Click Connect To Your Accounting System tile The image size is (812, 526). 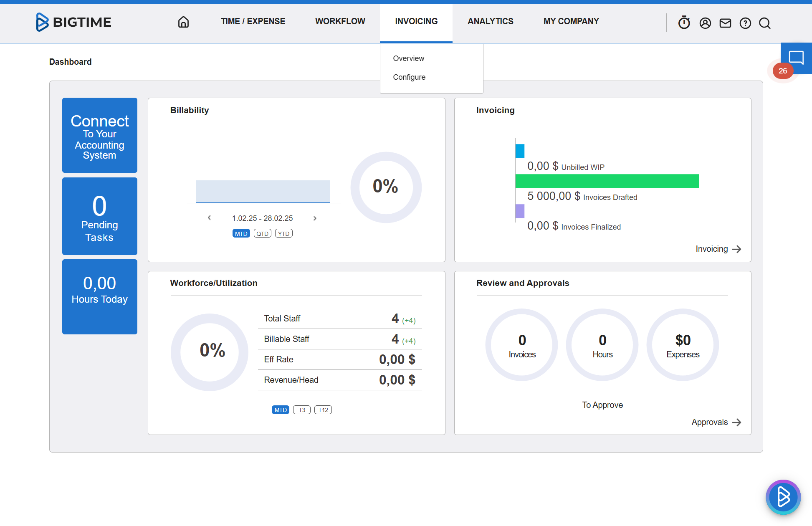[100, 135]
